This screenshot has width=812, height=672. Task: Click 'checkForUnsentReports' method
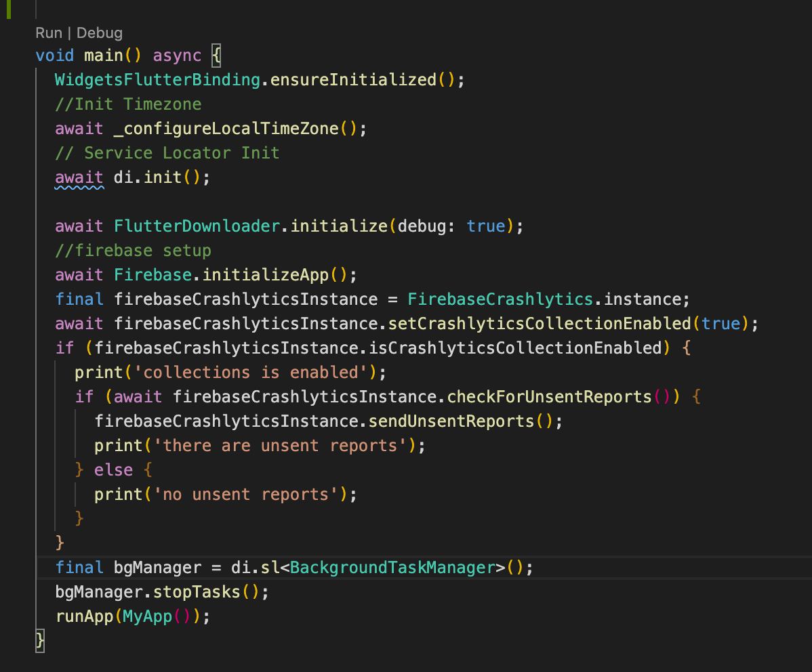pyautogui.click(x=549, y=396)
